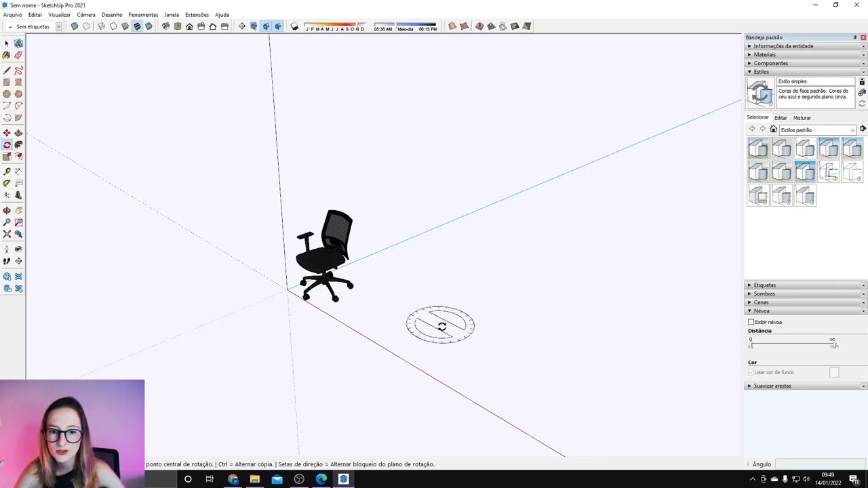Select the Zoom magnifier tool
868x488 pixels.
(7, 222)
